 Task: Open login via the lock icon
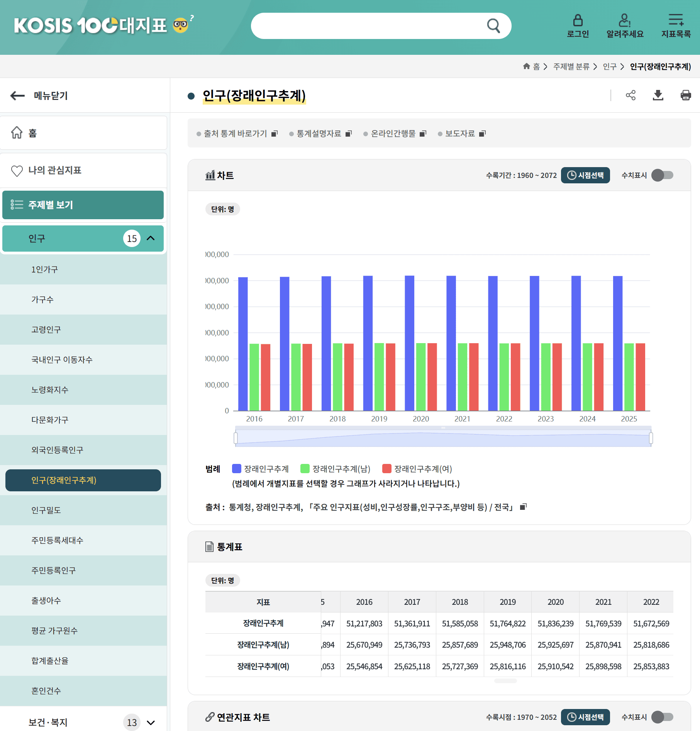(578, 20)
